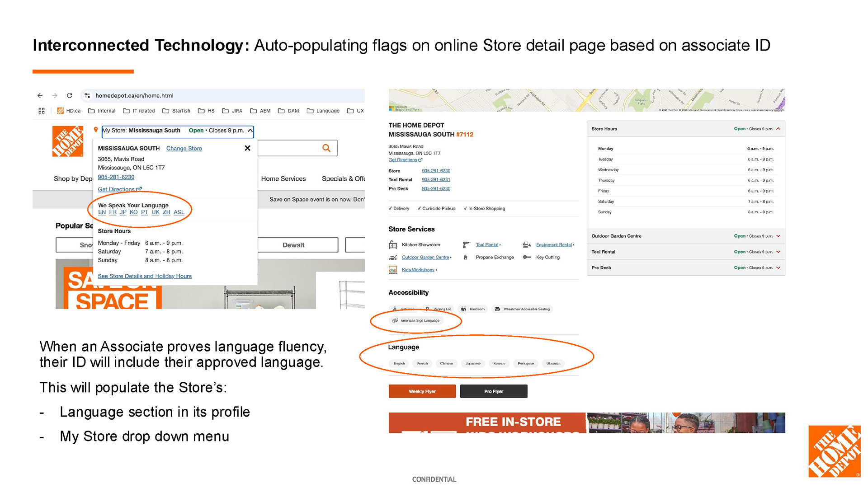This screenshot has width=868, height=488.
Task: Click Get Directions in the store popup
Action: [120, 189]
